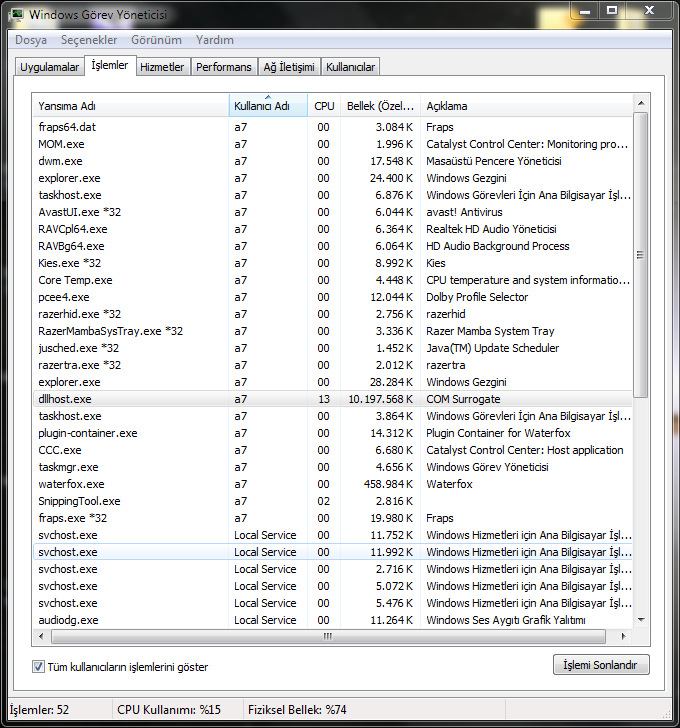
Task: Select the jusched.exe *32 process
Action: tap(332, 348)
